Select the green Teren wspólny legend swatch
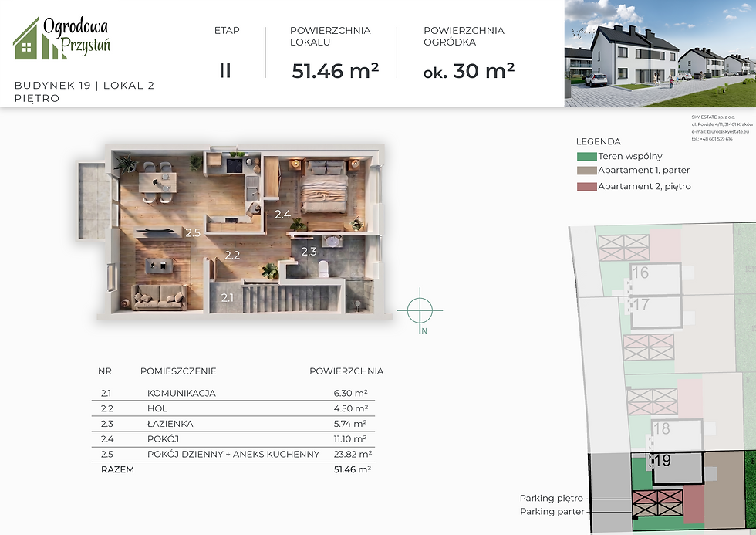Image resolution: width=756 pixels, height=535 pixels. point(586,156)
